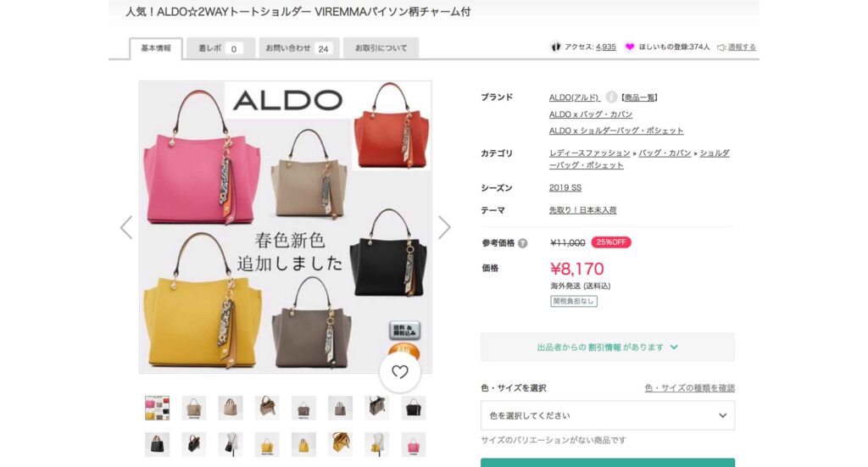Click the question mark next to 参考価格
The width and height of the screenshot is (868, 467).
(522, 243)
